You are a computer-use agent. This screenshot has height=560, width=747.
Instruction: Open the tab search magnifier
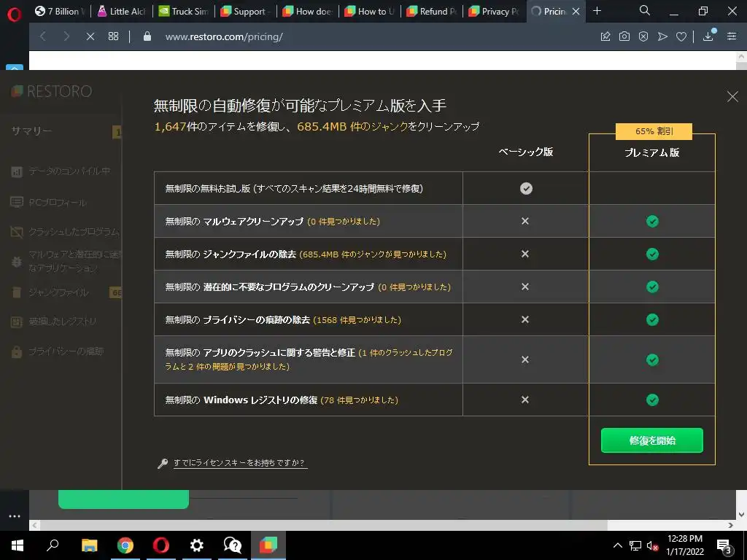645,10
